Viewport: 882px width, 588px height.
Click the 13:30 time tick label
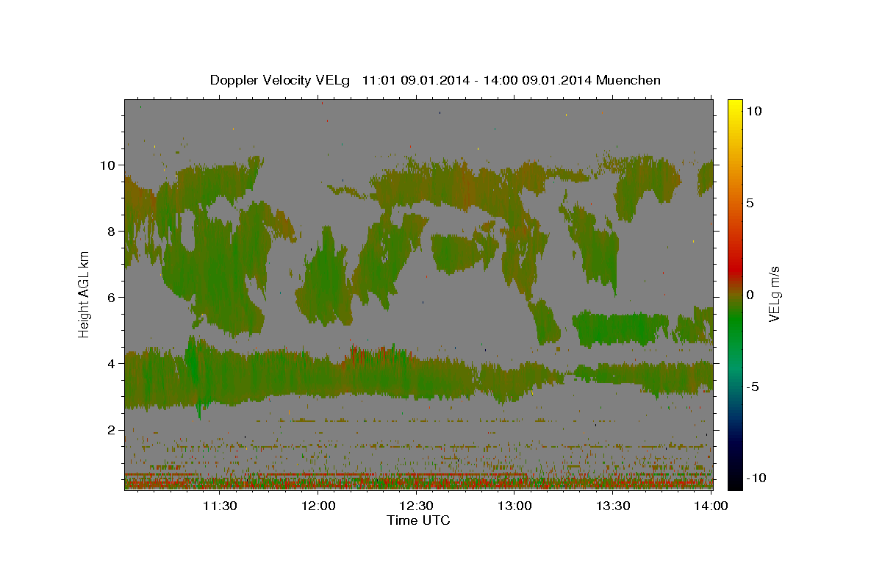click(613, 506)
